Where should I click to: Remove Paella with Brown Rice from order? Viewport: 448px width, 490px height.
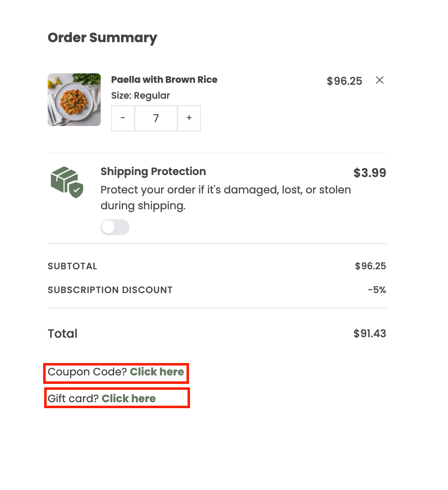[x=380, y=80]
